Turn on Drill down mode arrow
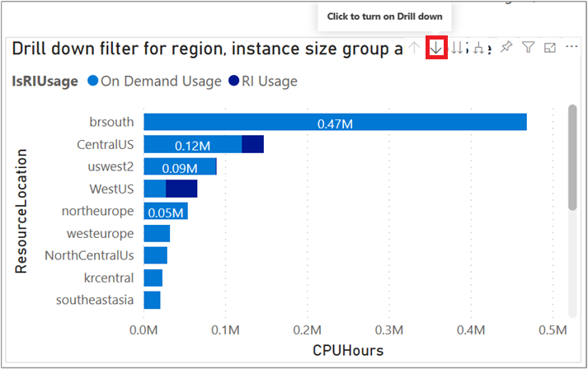588x369 pixels. coord(436,49)
